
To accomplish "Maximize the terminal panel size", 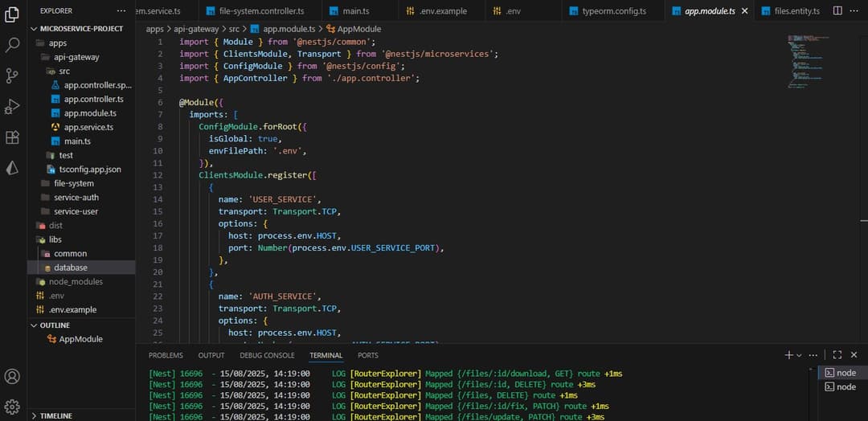I will (x=837, y=355).
